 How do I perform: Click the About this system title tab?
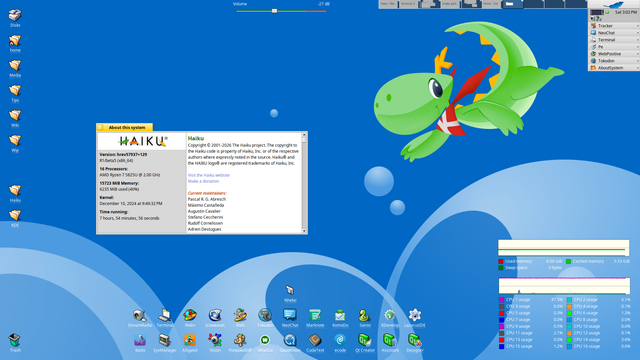point(124,127)
